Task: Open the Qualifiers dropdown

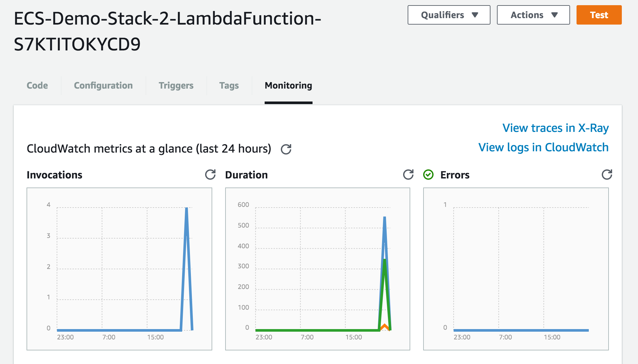Action: (x=449, y=15)
